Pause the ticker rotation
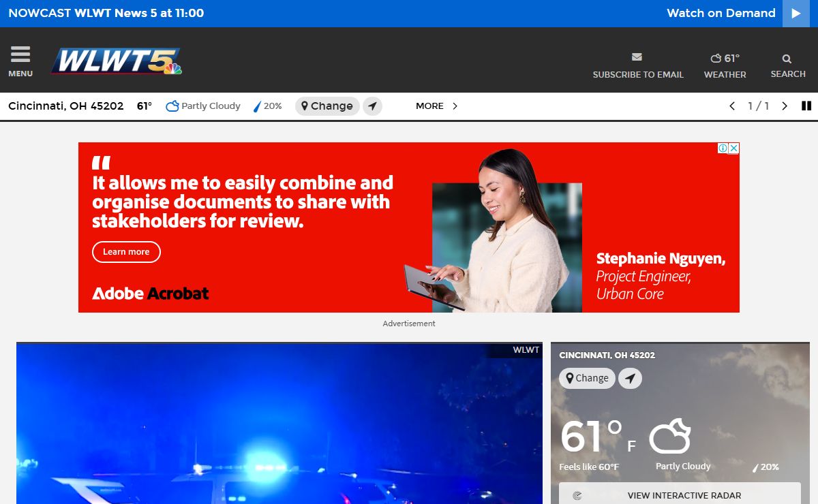This screenshot has height=504, width=818. click(806, 106)
